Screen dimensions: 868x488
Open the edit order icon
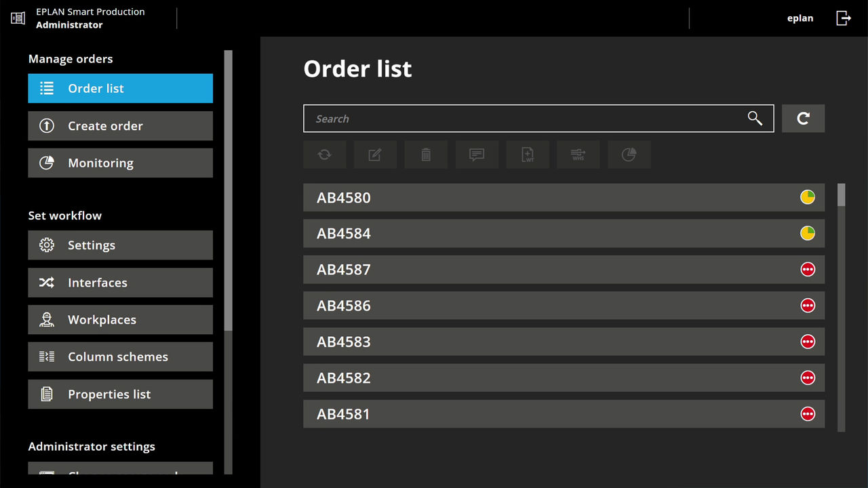[x=375, y=155]
